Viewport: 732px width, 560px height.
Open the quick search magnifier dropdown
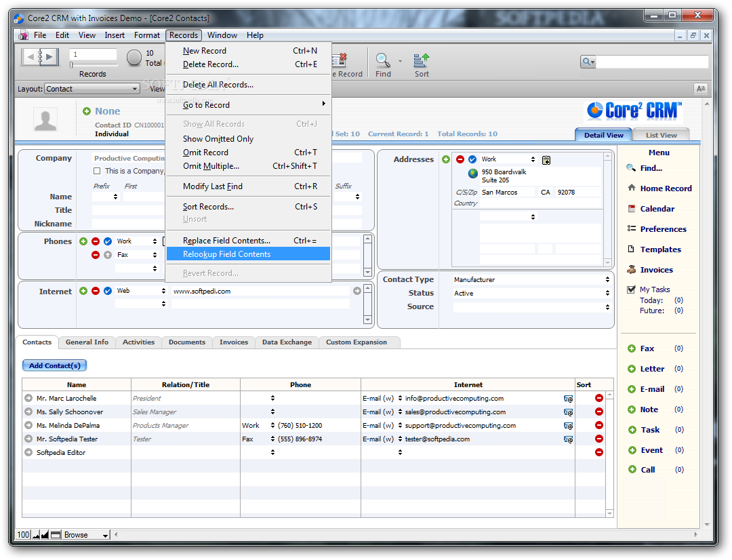[x=588, y=62]
